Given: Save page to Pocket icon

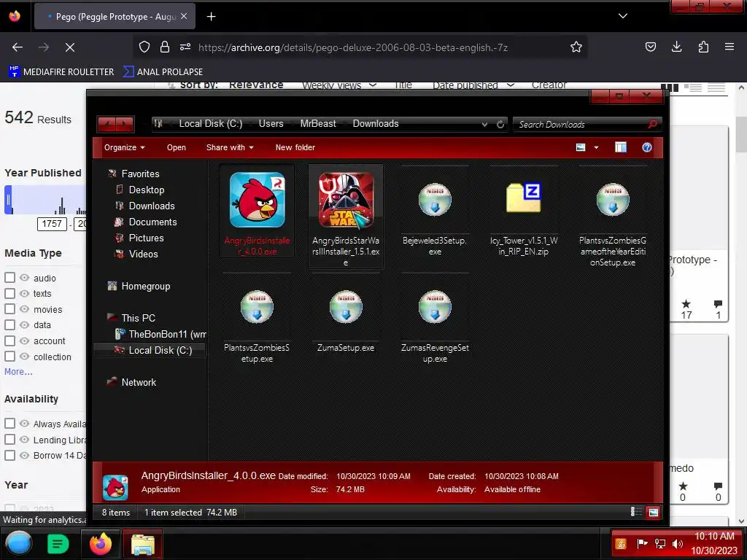Looking at the screenshot, I should pyautogui.click(x=650, y=47).
